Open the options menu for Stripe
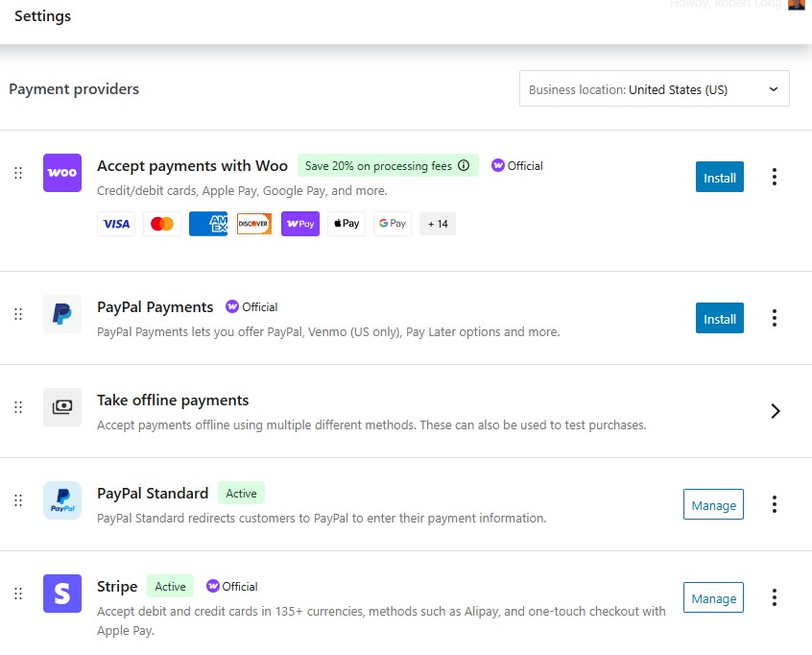The image size is (812, 655). point(775,596)
